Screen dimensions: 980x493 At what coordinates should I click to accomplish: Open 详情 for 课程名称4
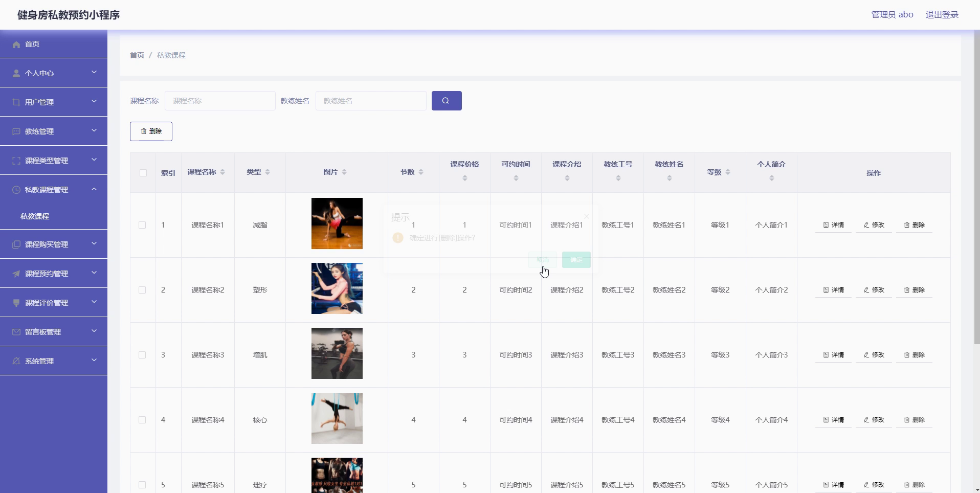[x=833, y=420]
